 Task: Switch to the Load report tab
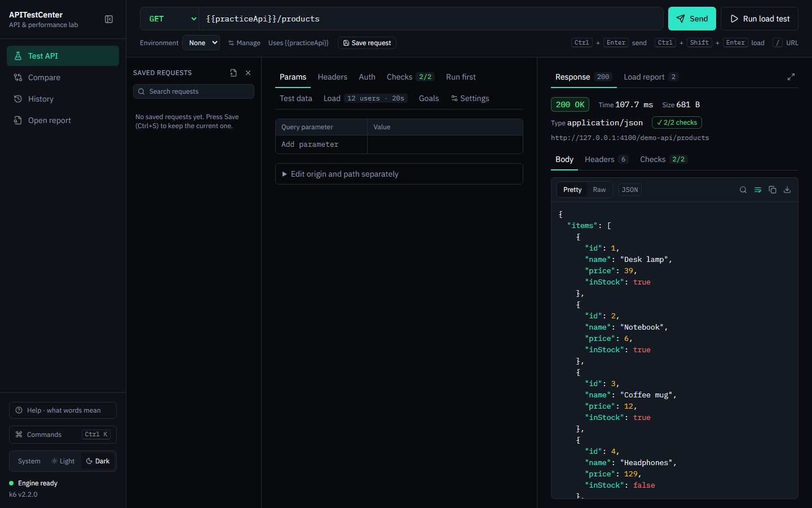point(651,77)
